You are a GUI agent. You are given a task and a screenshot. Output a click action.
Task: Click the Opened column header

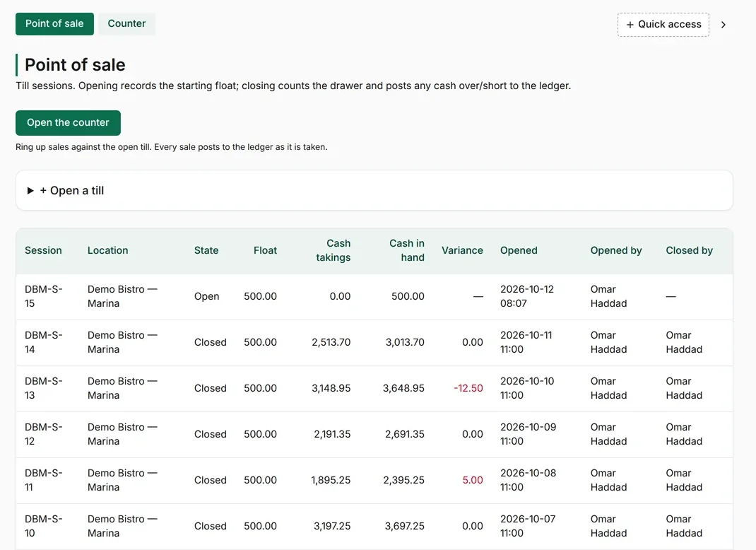point(519,250)
